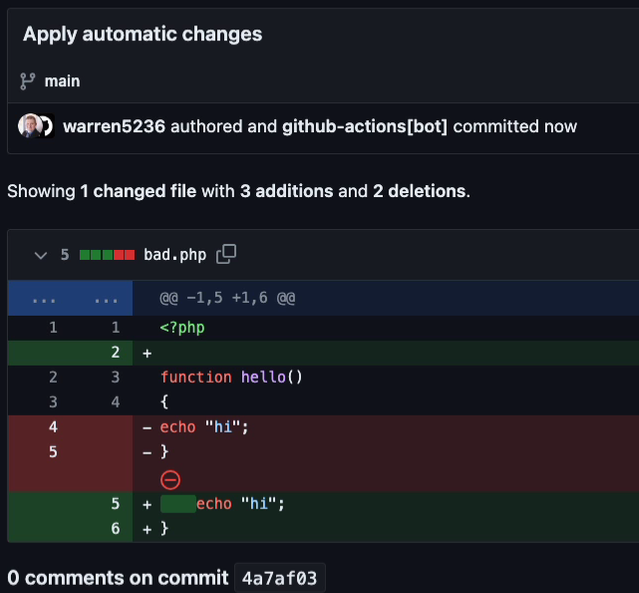This screenshot has height=593, width=639.
Task: Select old line number 4
Action: [53, 427]
